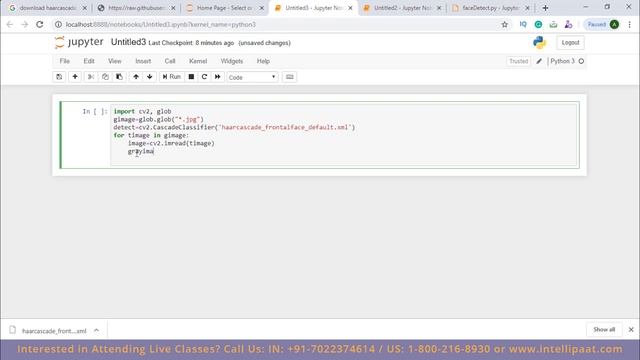Move the selected cell down
The height and width of the screenshot is (360, 640).
pyautogui.click(x=150, y=77)
